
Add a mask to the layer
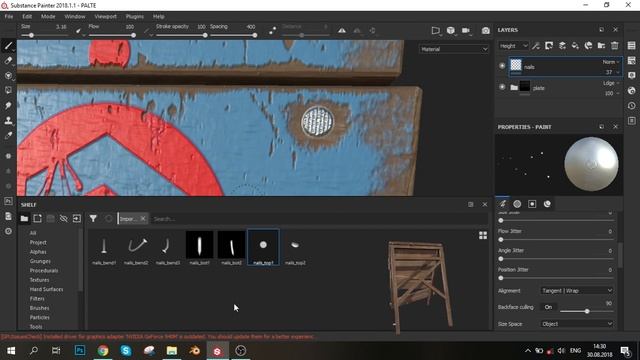pyautogui.click(x=549, y=46)
